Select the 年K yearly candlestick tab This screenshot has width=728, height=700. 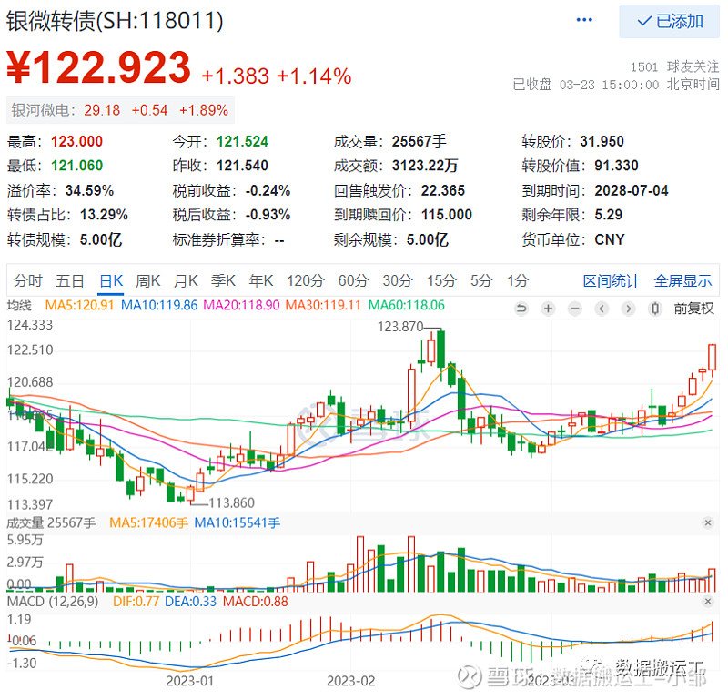click(261, 280)
